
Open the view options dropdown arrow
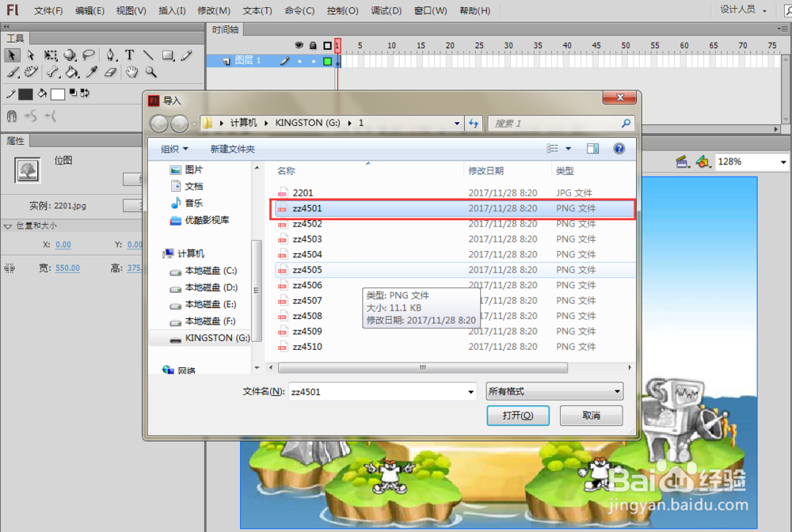568,148
